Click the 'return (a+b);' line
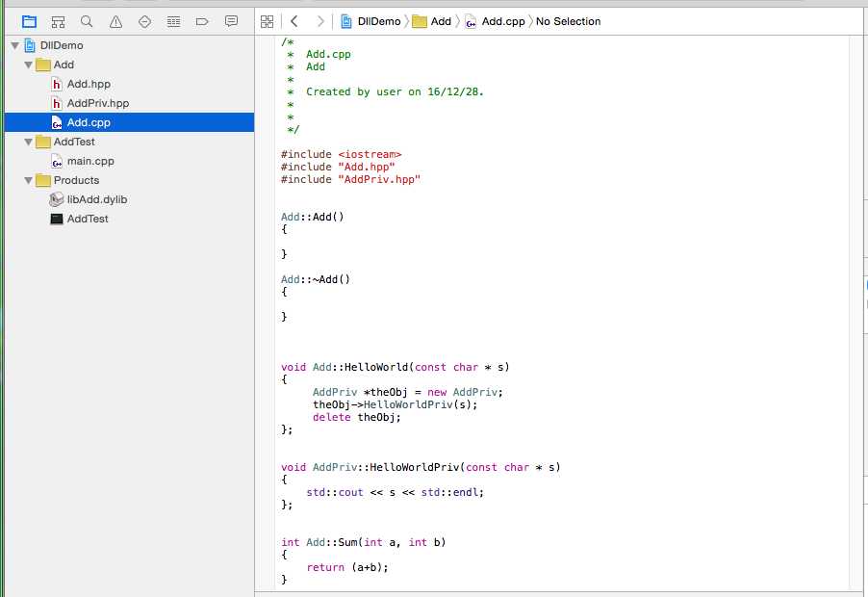The height and width of the screenshot is (597, 868). (x=347, y=568)
